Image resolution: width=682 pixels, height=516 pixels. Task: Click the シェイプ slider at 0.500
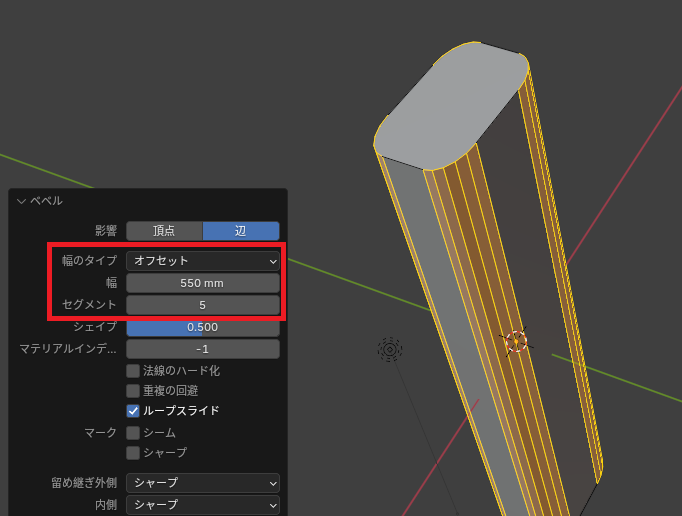(x=203, y=327)
